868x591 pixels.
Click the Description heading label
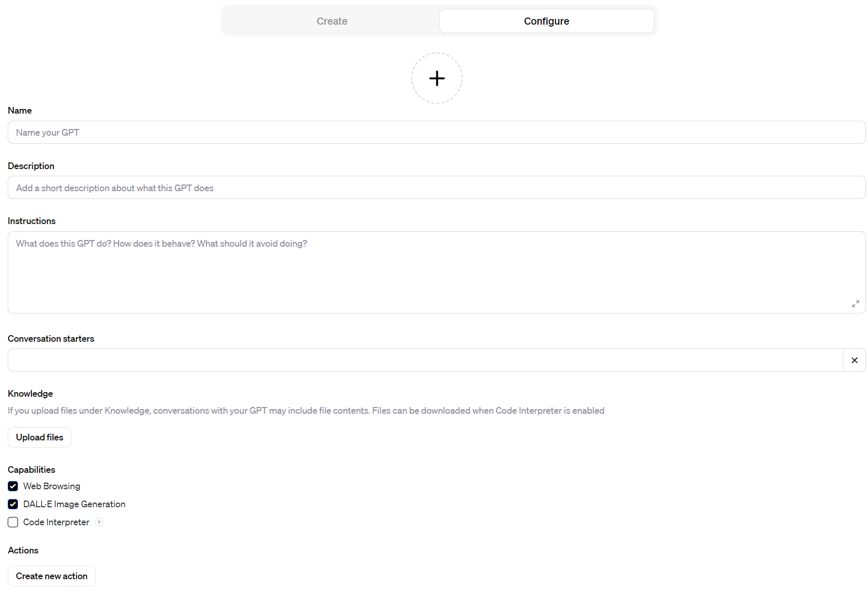click(x=31, y=166)
